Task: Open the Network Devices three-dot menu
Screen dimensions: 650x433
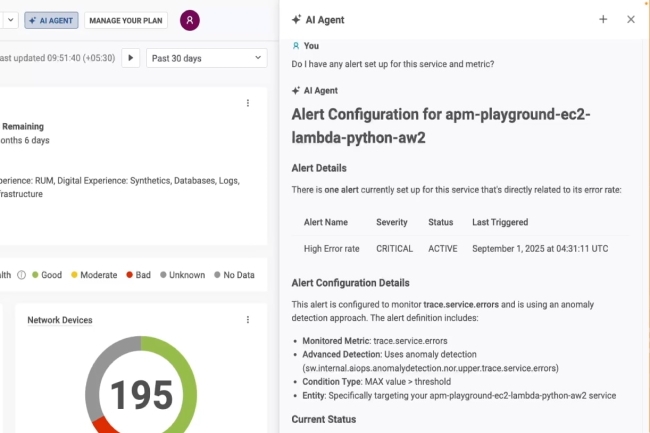Action: point(248,320)
